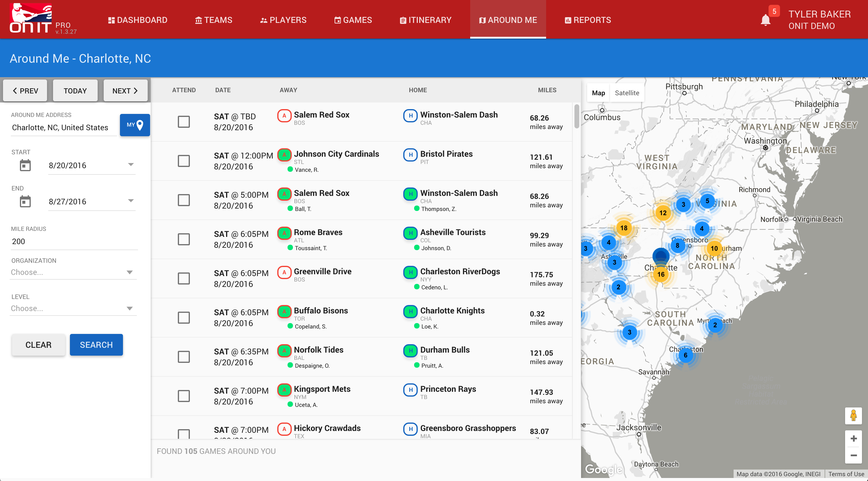Click the map zoom in control
This screenshot has width=868, height=481.
854,438
